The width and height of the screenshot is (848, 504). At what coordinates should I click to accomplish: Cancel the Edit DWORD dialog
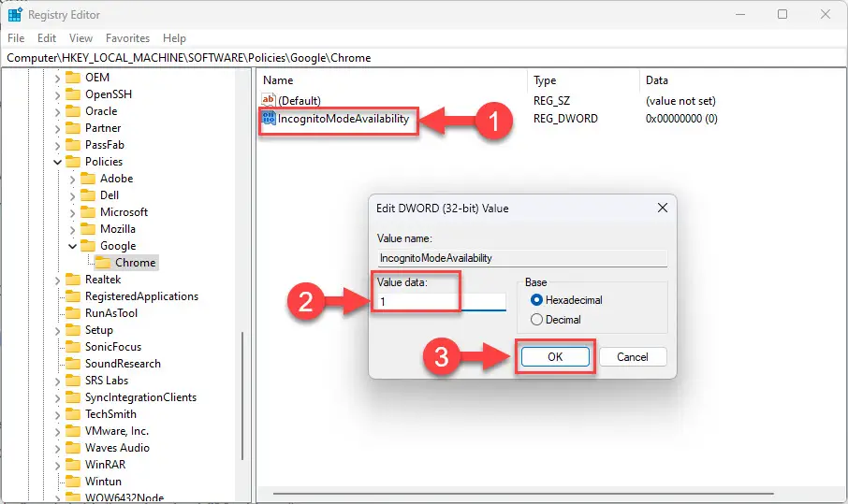(632, 356)
